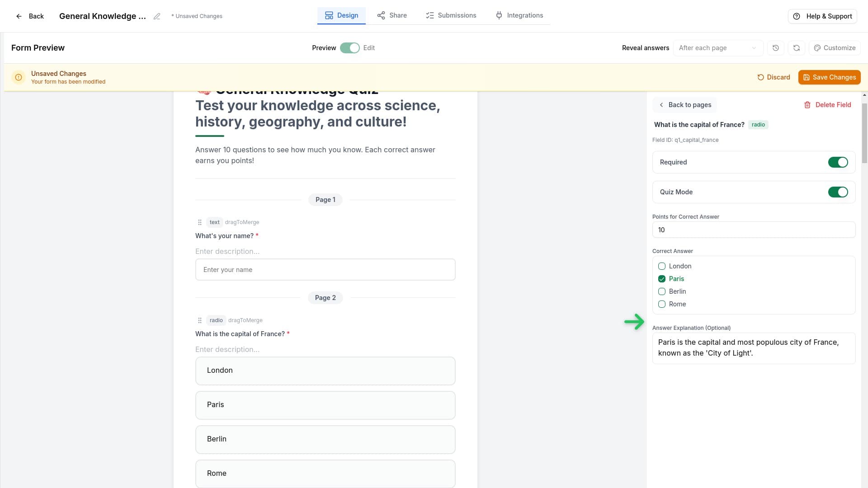Click Back to pages
868x488 pixels.
click(684, 104)
